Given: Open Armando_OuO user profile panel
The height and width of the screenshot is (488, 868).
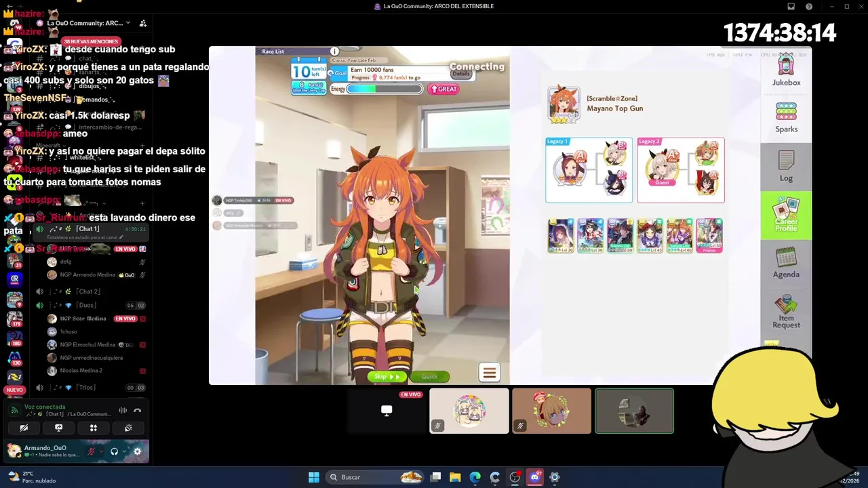Looking at the screenshot, I should [43, 451].
